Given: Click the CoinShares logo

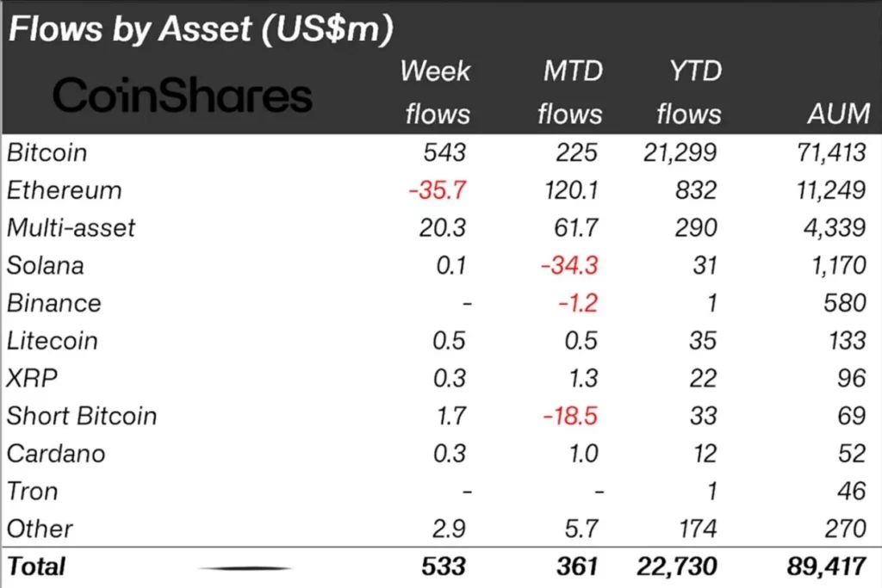Looking at the screenshot, I should pos(183,95).
